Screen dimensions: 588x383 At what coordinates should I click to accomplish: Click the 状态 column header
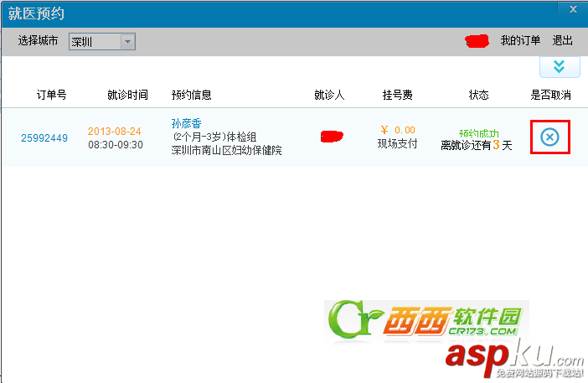[x=479, y=95]
